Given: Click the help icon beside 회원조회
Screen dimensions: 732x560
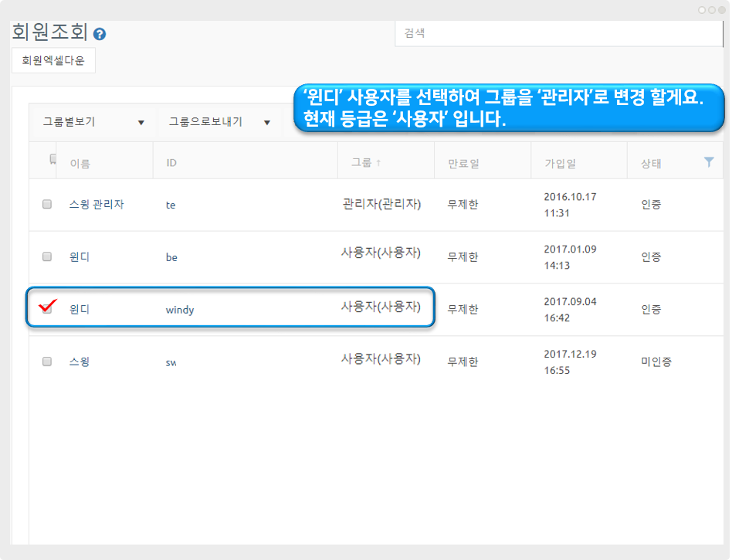Looking at the screenshot, I should pos(100,34).
